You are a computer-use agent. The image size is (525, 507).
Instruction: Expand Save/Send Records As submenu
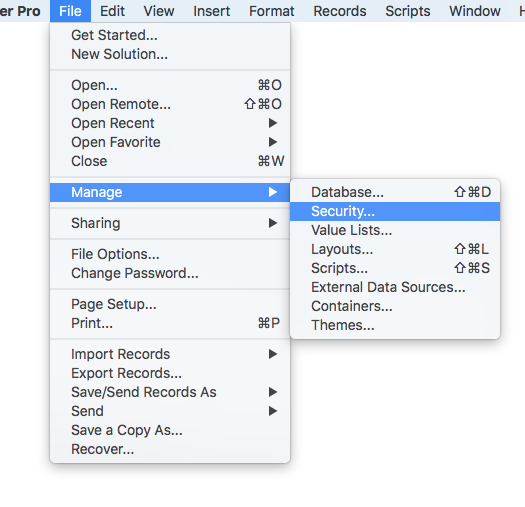click(170, 392)
